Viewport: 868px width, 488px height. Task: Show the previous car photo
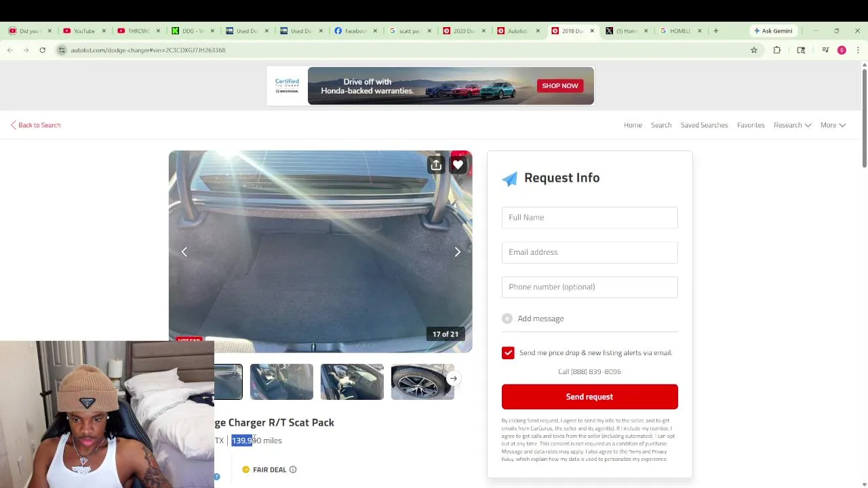pyautogui.click(x=184, y=251)
